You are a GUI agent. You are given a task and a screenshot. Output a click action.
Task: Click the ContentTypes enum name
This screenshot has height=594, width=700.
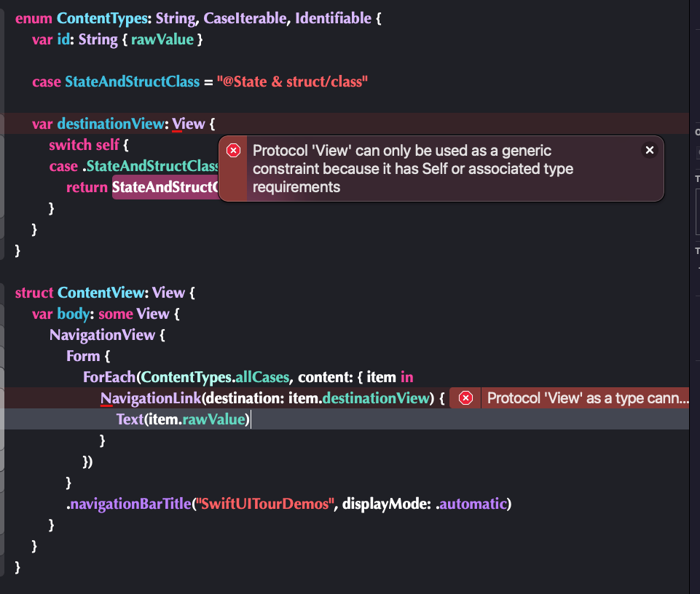102,18
